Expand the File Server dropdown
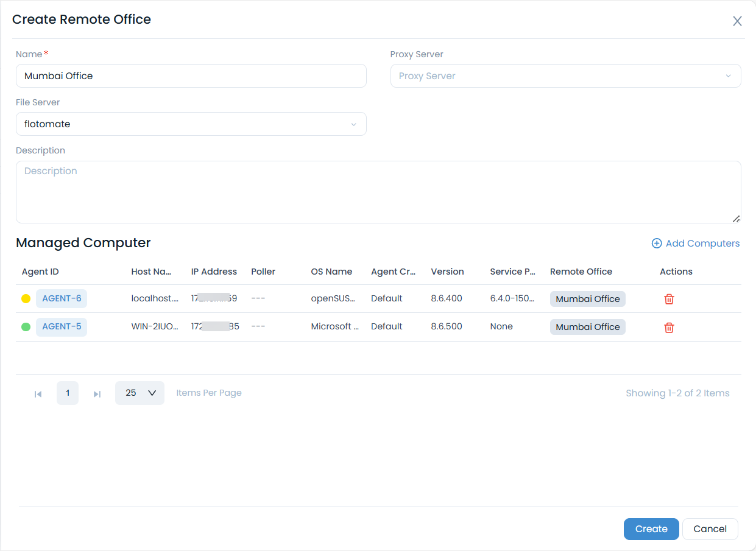 191,124
